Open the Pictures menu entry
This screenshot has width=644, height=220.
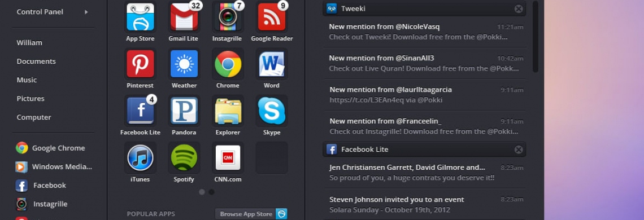pyautogui.click(x=31, y=99)
